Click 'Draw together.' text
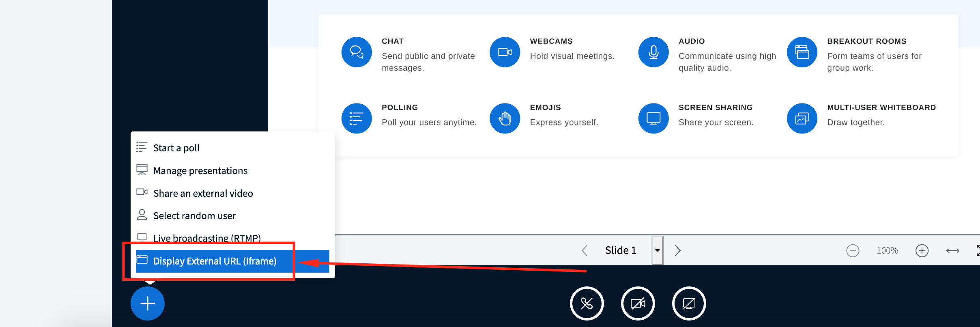Viewport: 980px width, 327px height. 856,122
